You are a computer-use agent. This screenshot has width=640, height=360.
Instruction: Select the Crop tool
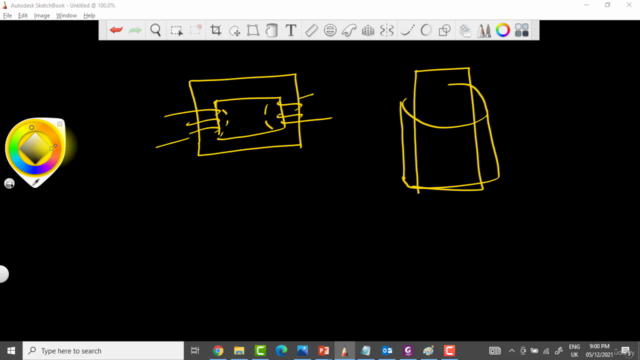pyautogui.click(x=216, y=30)
